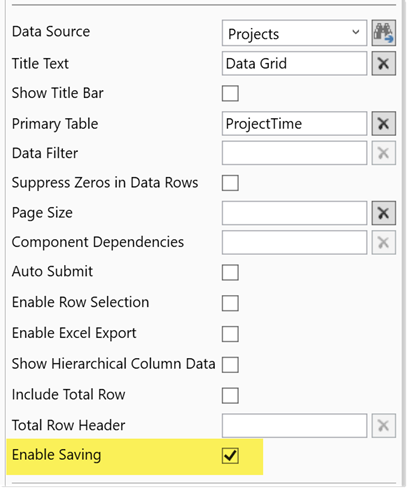
Task: Clear Primary Table with its X icon
Action: point(384,124)
